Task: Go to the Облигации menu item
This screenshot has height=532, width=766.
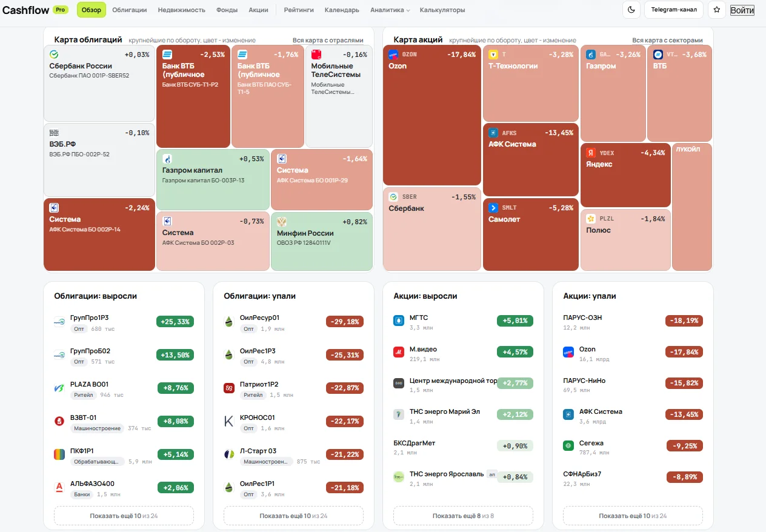Action: [130, 10]
